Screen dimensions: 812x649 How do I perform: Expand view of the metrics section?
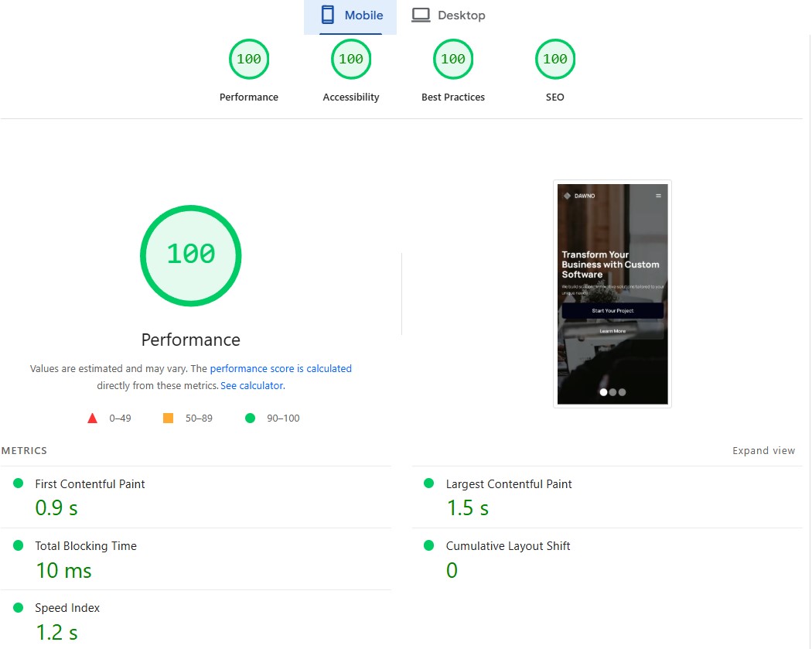point(763,450)
